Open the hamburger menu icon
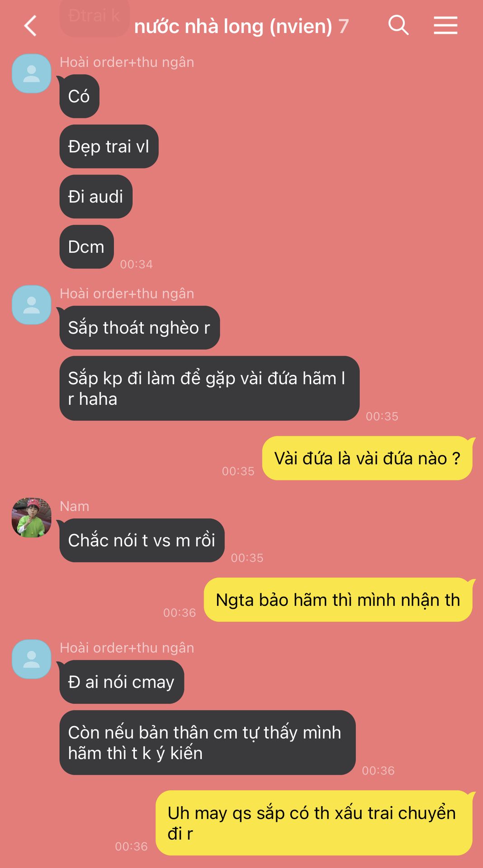 [445, 25]
